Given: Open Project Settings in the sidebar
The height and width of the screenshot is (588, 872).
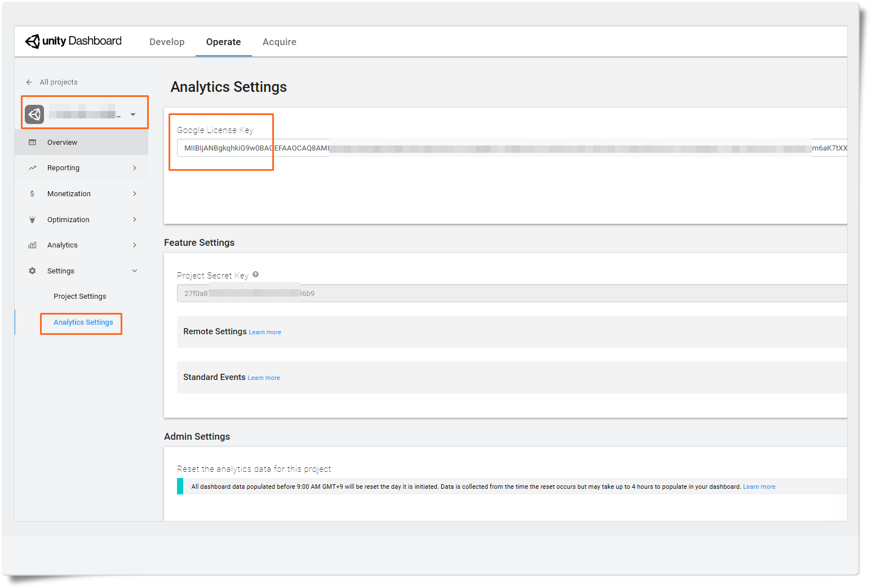Looking at the screenshot, I should pos(80,297).
